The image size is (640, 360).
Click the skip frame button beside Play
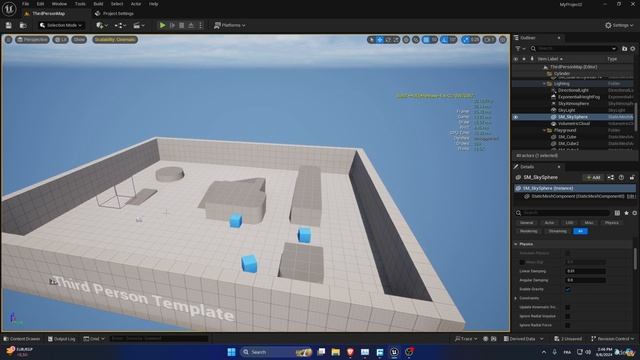pyautogui.click(x=172, y=25)
